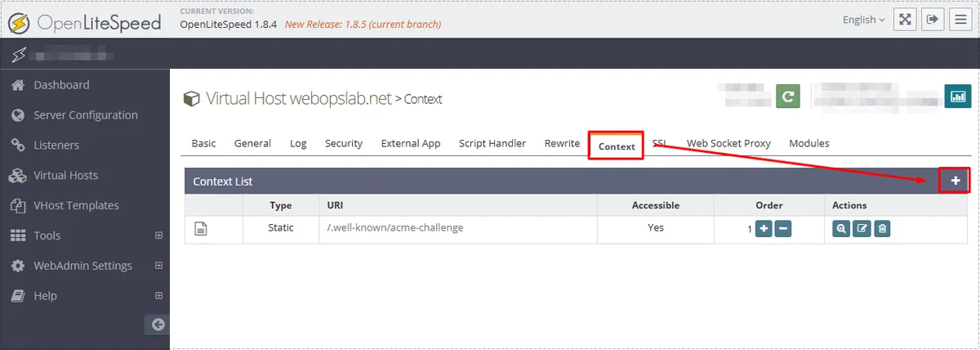Screen dimensions: 980x350
Task: Open the English language dropdown
Action: pos(863,20)
